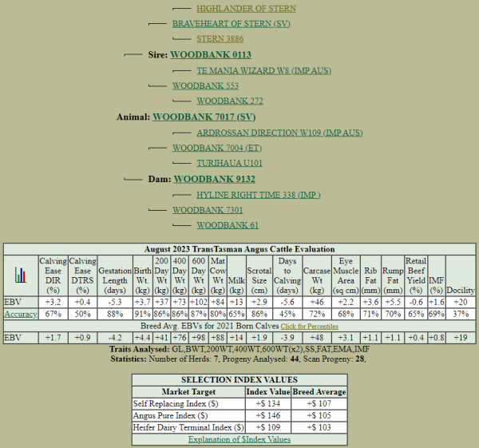Select rump fat EBV +5.5

pos(393,302)
